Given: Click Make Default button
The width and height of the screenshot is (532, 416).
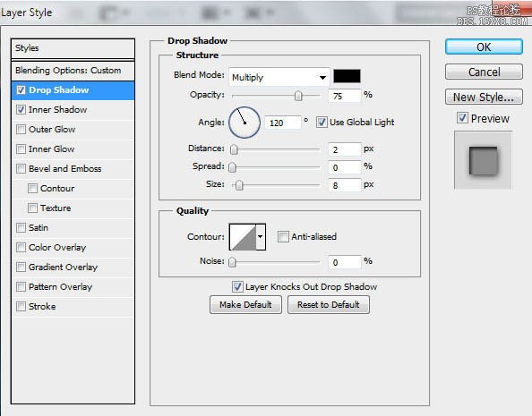Looking at the screenshot, I should click(245, 304).
